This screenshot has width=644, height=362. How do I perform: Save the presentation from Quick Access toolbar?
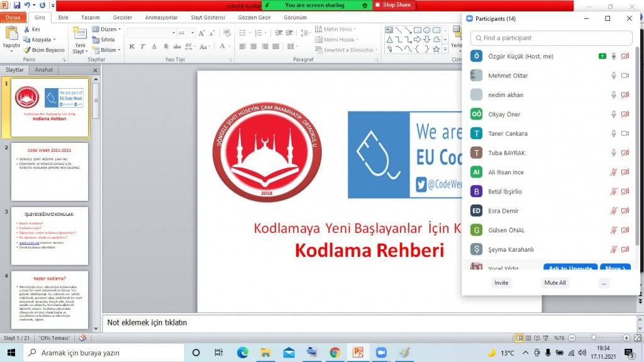pyautogui.click(x=17, y=5)
